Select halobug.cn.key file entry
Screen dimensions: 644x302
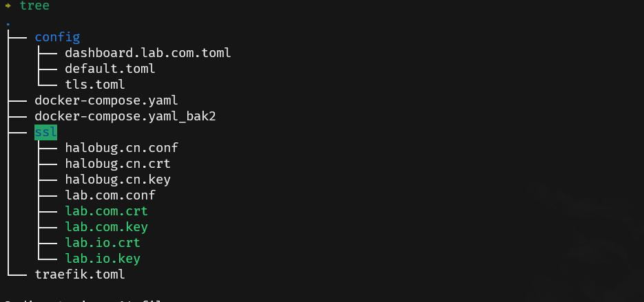pos(118,180)
